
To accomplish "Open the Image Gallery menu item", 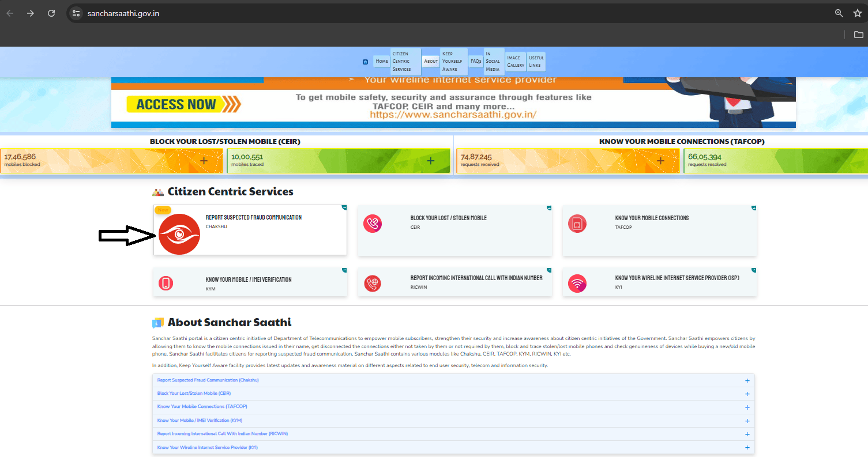I will tap(515, 61).
